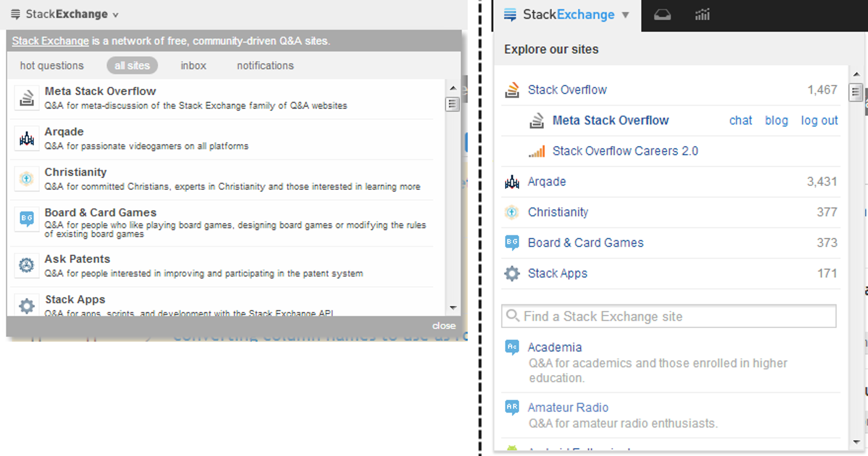The height and width of the screenshot is (456, 868).
Task: Click the Ask Patents site icon
Action: (x=27, y=265)
